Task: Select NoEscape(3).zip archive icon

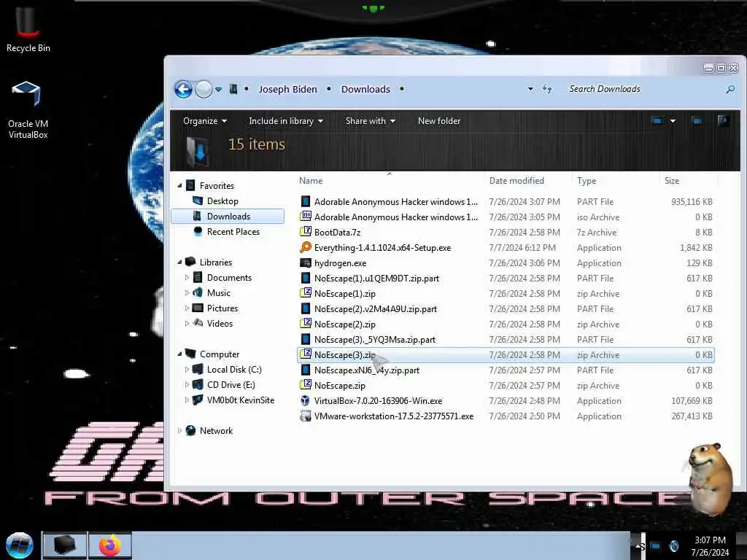Action: 306,355
